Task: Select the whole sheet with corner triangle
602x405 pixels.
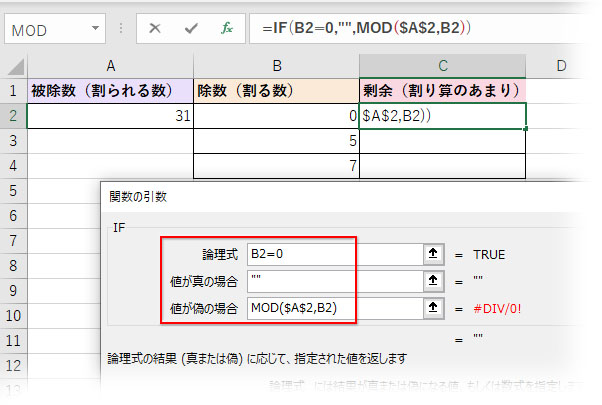Action: click(x=16, y=67)
